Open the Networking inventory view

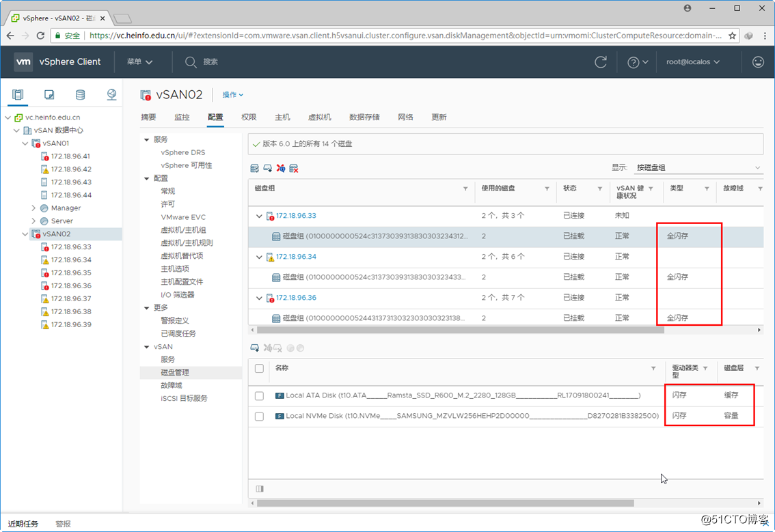[x=111, y=94]
